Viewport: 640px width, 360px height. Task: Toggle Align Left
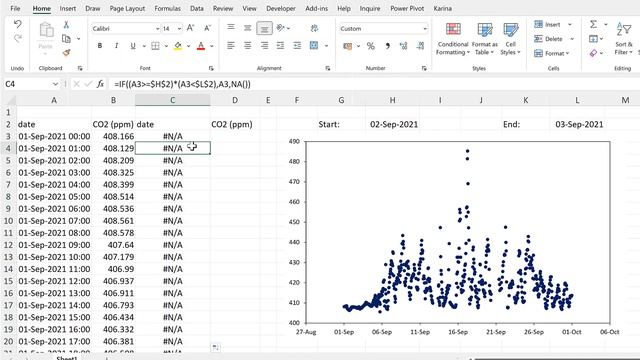[231, 46]
